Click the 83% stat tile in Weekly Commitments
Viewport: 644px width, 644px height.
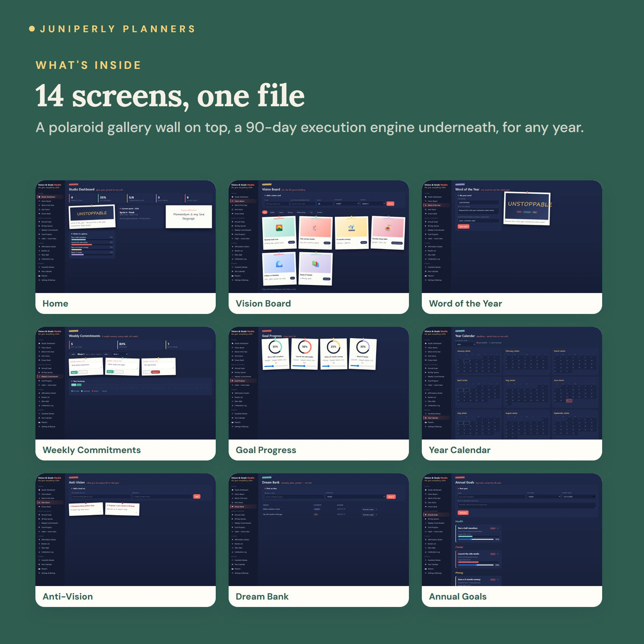coord(141,345)
